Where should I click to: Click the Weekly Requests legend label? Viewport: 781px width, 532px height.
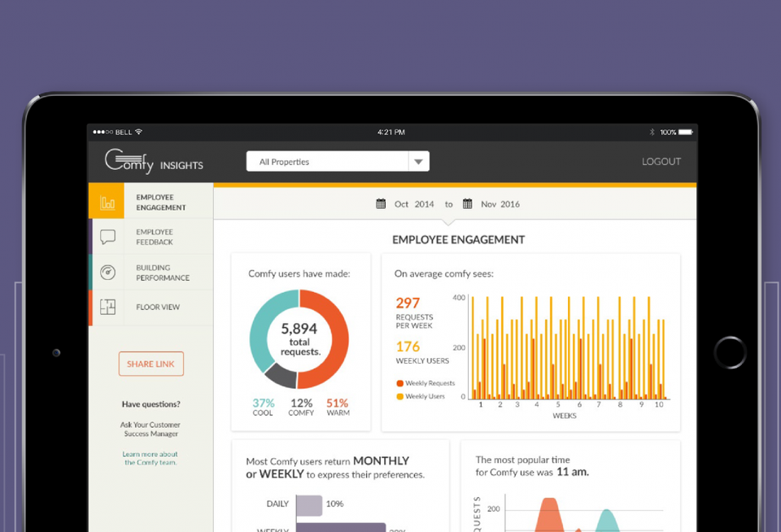coord(430,383)
